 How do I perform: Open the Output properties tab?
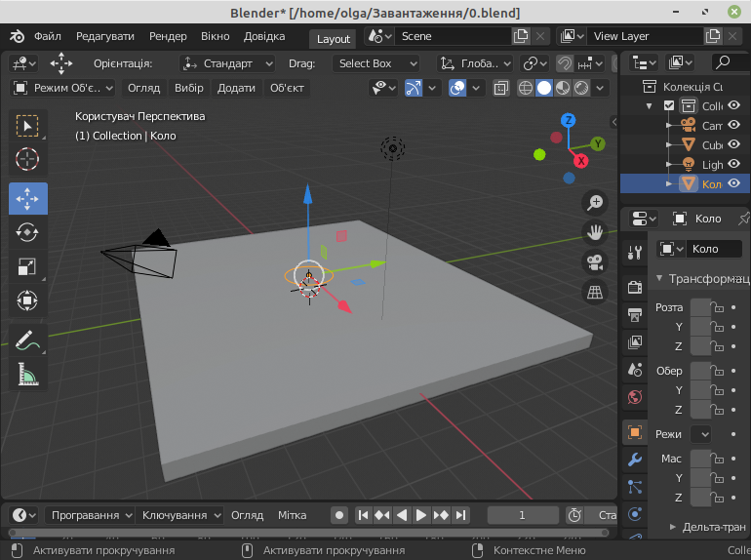635,315
